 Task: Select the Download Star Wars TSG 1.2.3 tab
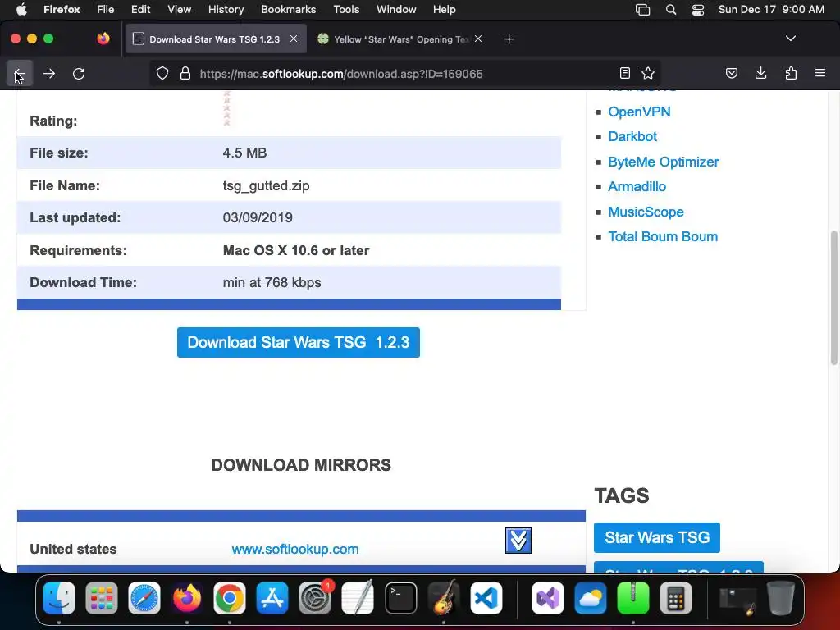tap(214, 39)
